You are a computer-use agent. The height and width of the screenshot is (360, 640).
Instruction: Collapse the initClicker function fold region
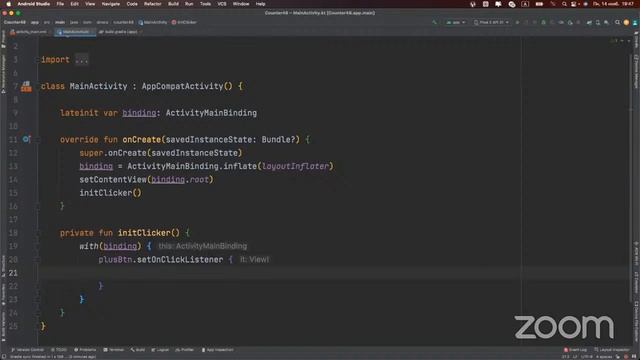pos(37,233)
